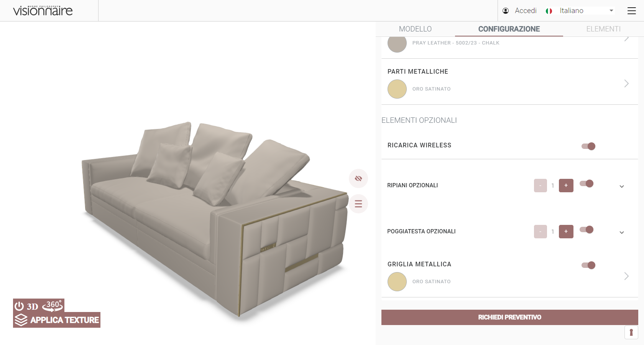Activate the 360° rotation view icon
644x345 pixels.
pyautogui.click(x=53, y=306)
